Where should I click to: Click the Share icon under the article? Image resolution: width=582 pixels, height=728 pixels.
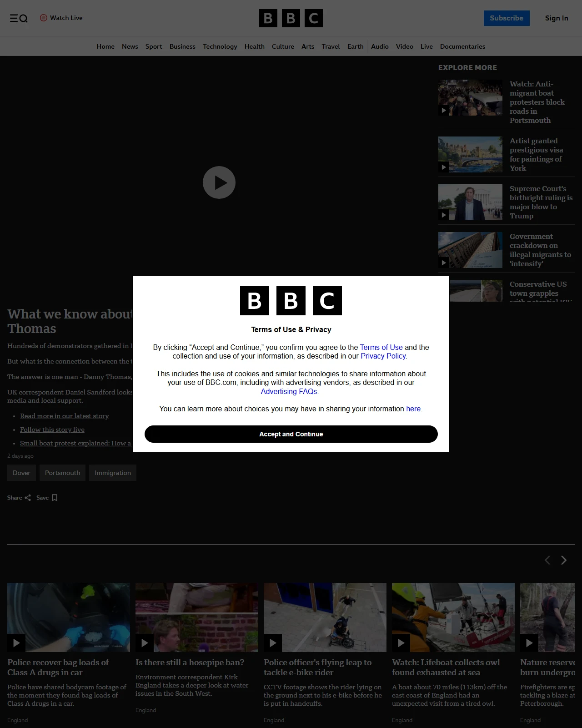click(x=28, y=498)
